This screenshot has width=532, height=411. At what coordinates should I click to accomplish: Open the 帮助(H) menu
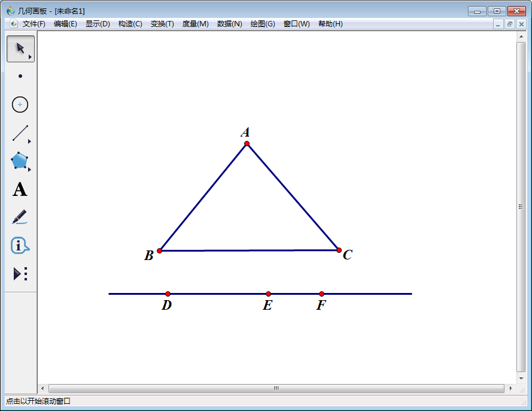click(330, 24)
